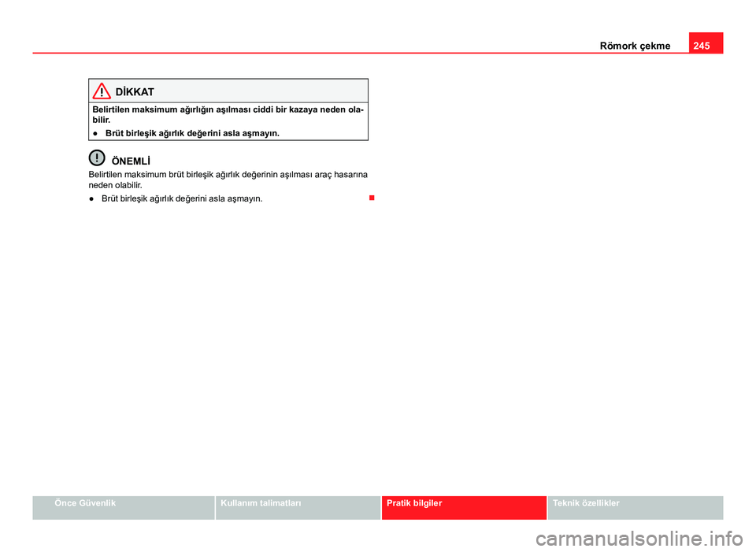
Task: Click the ÖNEMLİ exclamation circle icon
Action: 97,157
